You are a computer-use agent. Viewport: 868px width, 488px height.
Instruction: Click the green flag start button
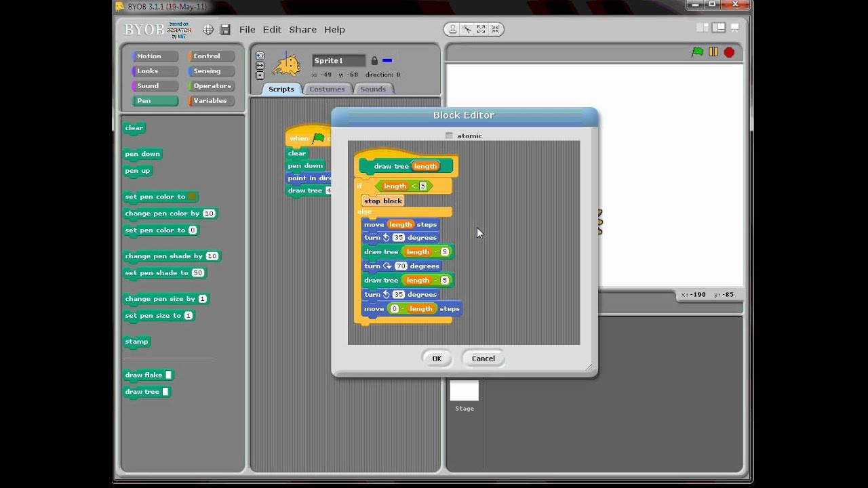coord(697,52)
